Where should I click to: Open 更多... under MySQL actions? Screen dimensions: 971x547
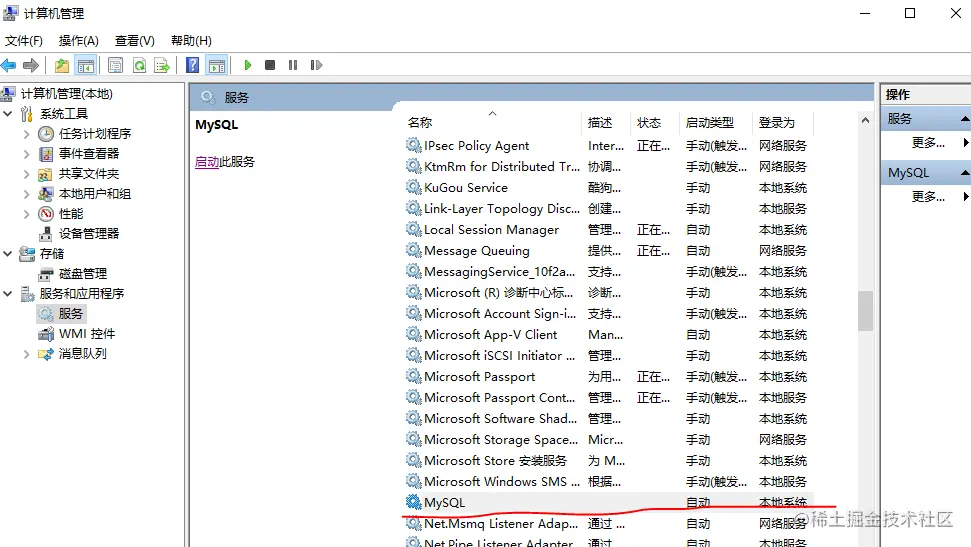click(928, 196)
